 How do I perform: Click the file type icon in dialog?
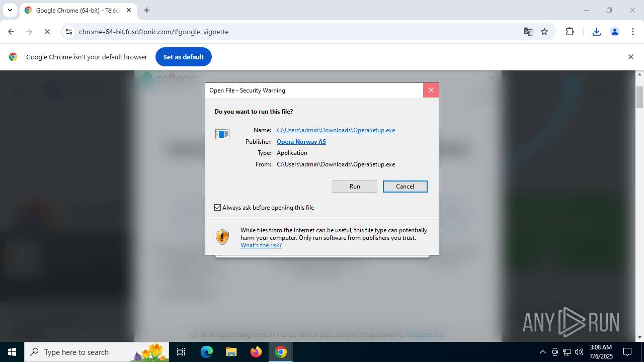pyautogui.click(x=222, y=134)
